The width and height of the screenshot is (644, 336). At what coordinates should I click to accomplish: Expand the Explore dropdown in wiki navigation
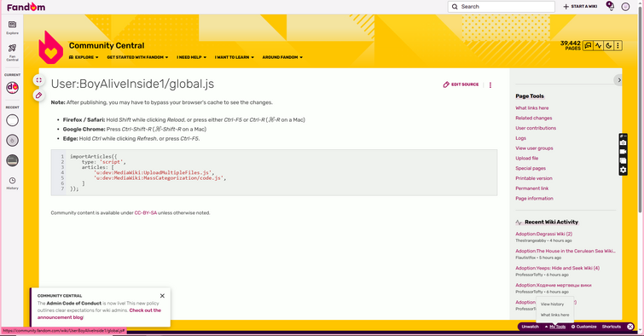click(84, 57)
